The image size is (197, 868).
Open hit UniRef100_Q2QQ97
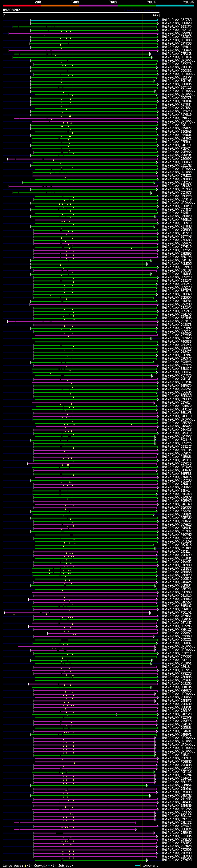click(177, 159)
